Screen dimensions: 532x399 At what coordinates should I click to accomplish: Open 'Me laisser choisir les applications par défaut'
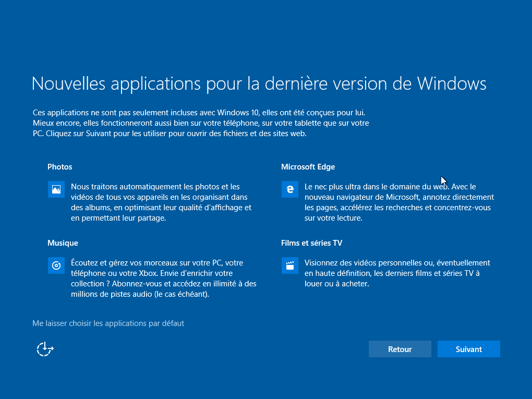pyautogui.click(x=108, y=323)
